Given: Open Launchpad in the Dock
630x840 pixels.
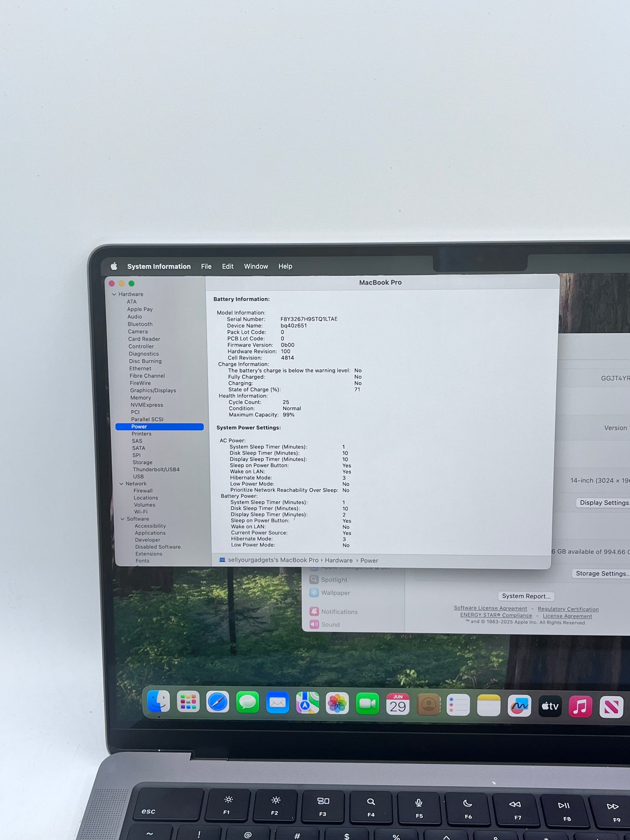Looking at the screenshot, I should click(x=188, y=702).
